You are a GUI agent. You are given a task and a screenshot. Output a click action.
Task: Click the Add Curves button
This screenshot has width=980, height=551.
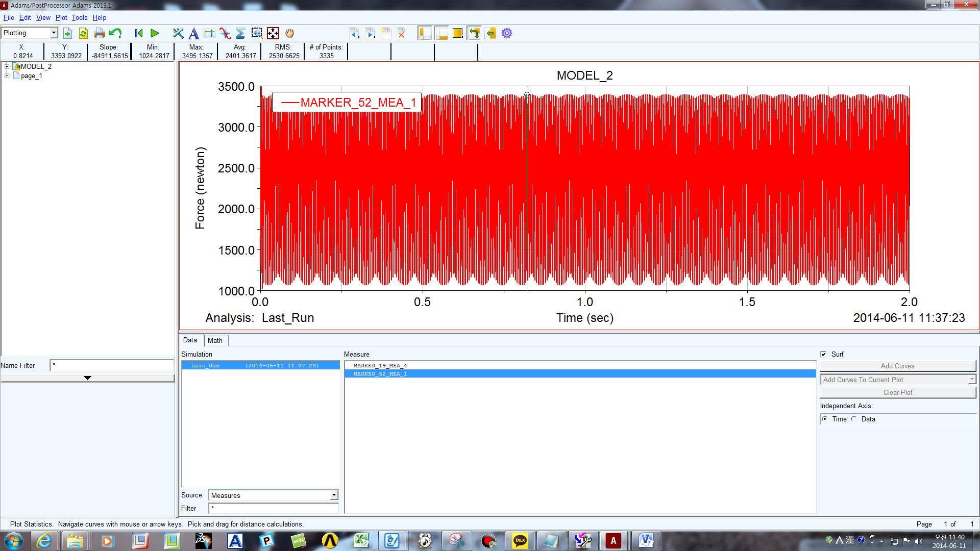click(x=898, y=366)
